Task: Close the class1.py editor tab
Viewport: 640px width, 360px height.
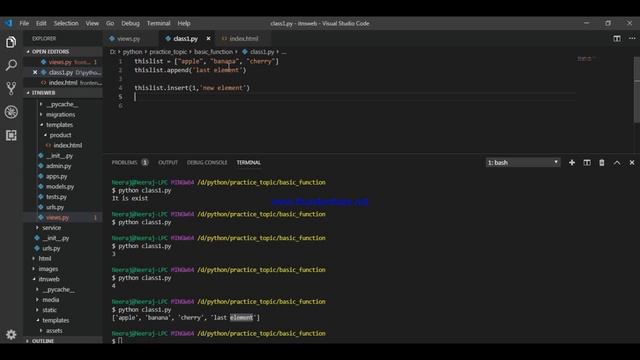Action: pyautogui.click(x=208, y=38)
